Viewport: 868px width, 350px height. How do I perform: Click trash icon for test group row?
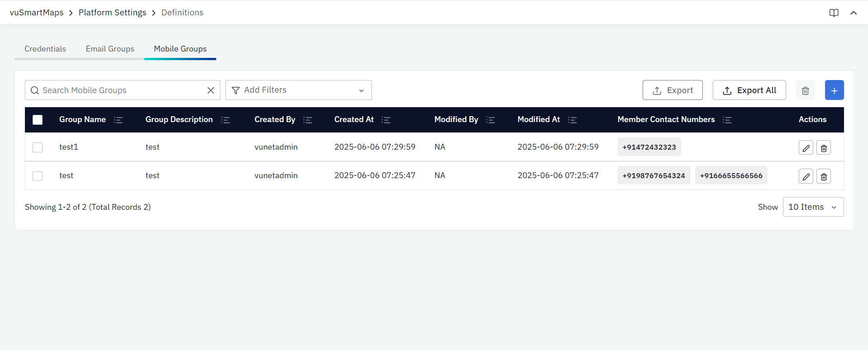pyautogui.click(x=823, y=176)
